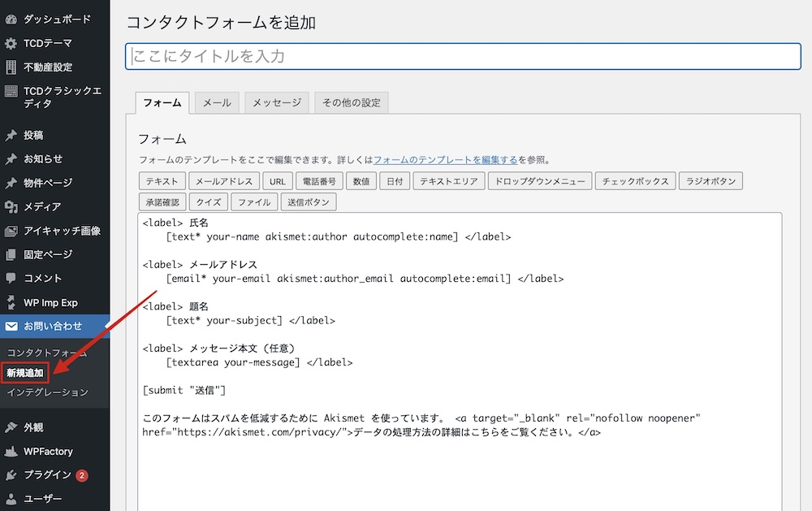
Task: Click the コメント speech bubble icon
Action: pyautogui.click(x=11, y=279)
